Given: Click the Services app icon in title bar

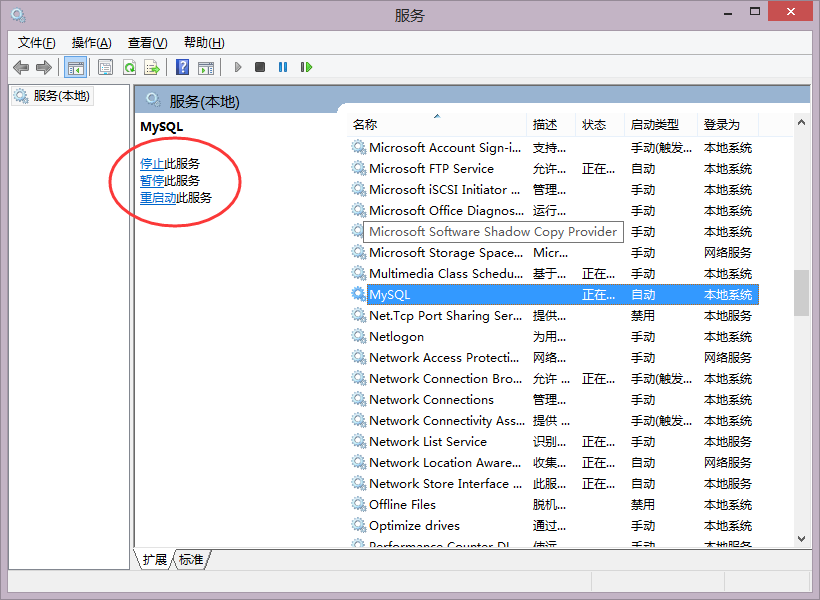Looking at the screenshot, I should click(18, 15).
